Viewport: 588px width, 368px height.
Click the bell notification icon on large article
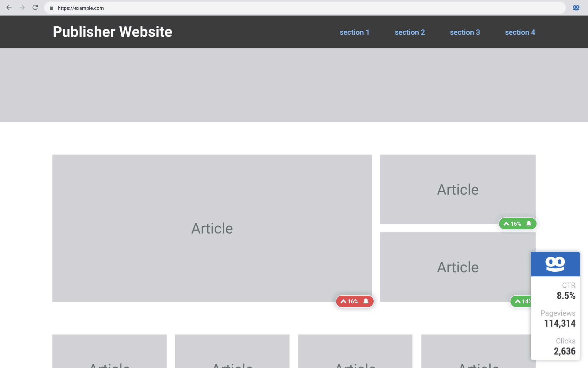(x=366, y=301)
